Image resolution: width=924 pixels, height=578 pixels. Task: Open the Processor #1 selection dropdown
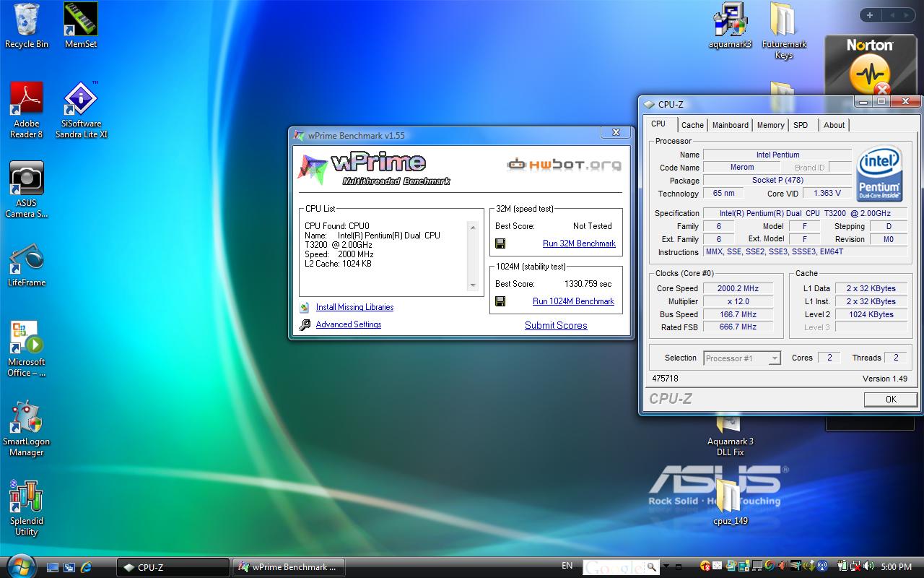point(775,358)
